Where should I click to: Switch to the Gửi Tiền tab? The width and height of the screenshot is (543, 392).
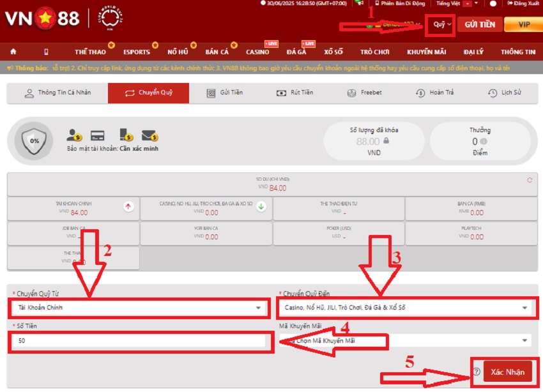pyautogui.click(x=225, y=93)
